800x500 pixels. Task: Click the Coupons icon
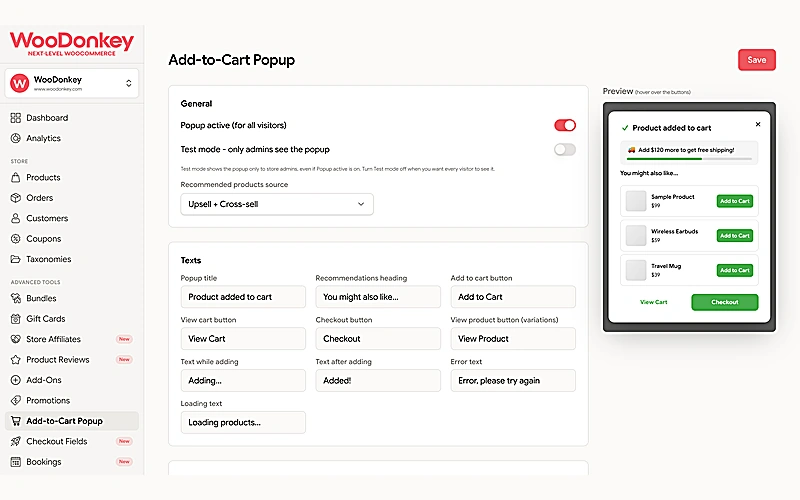[x=16, y=239]
